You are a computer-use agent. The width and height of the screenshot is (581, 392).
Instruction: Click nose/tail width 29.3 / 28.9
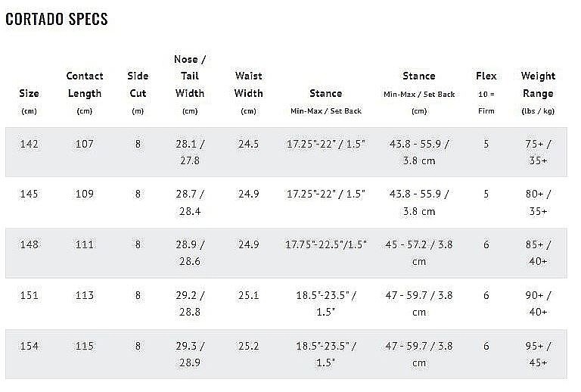coord(190,354)
